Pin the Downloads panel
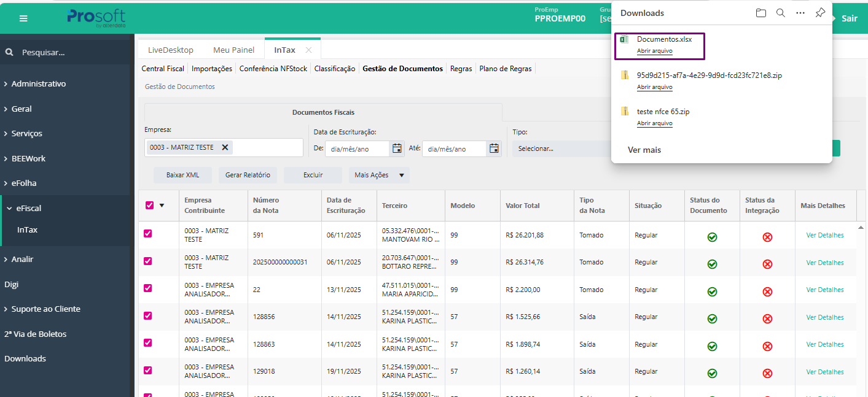Screen dimensions: 868x397 coord(819,13)
